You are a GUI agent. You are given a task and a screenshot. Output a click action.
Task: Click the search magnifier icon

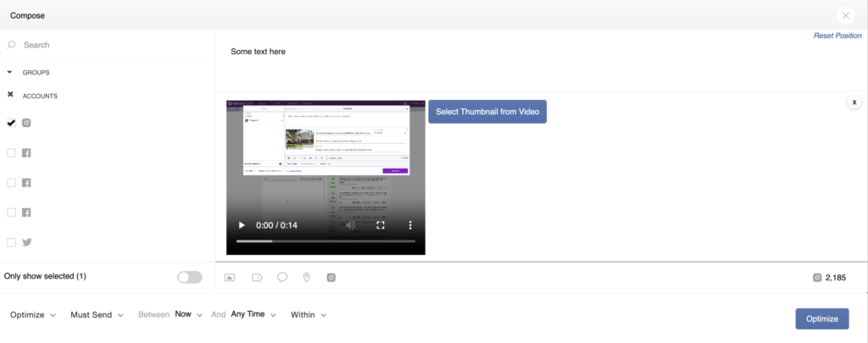tap(11, 45)
